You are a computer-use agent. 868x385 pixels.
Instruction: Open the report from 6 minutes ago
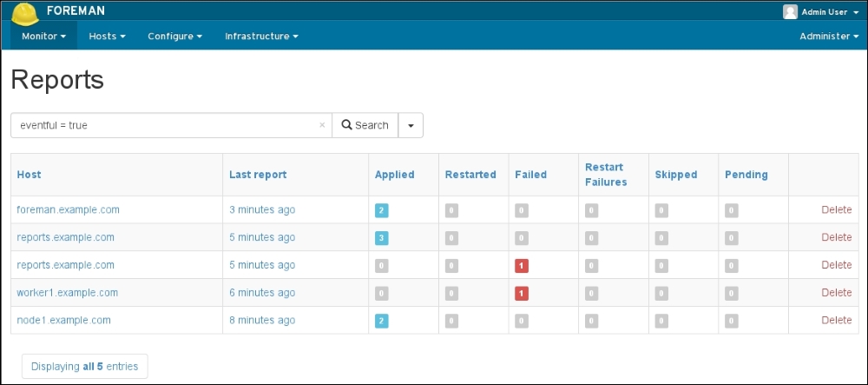[262, 293]
